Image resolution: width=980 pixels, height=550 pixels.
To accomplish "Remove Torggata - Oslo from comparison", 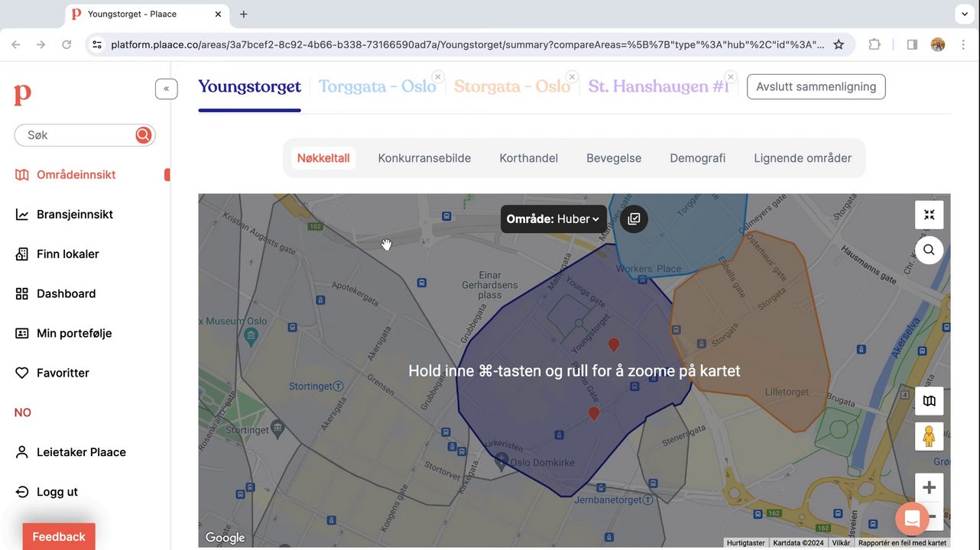I will (437, 77).
